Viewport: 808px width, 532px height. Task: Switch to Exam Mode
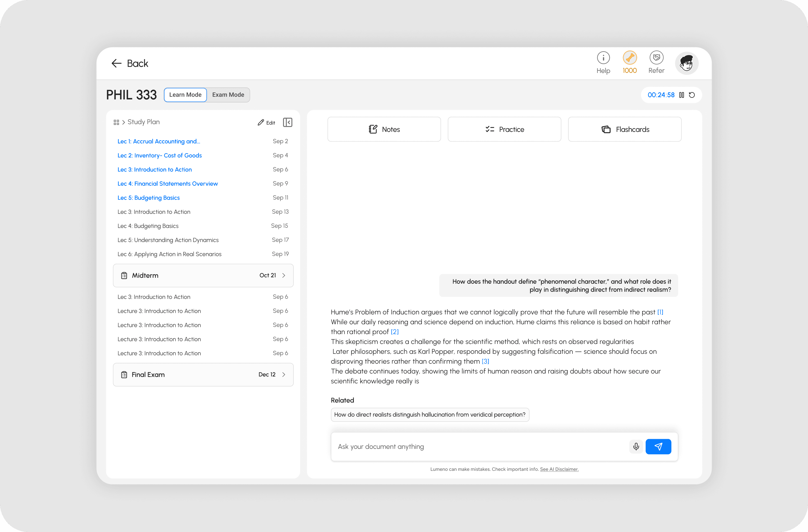click(228, 95)
